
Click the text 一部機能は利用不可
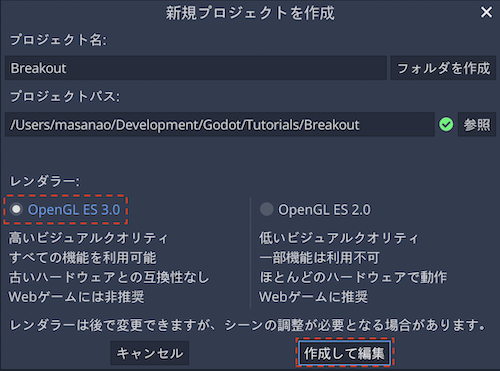pos(320,258)
